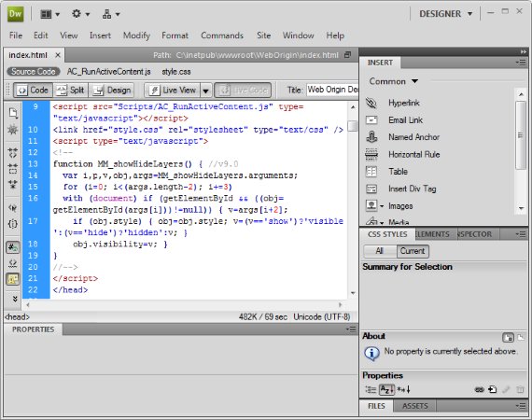
Task: Switch to Code view
Action: pyautogui.click(x=33, y=91)
